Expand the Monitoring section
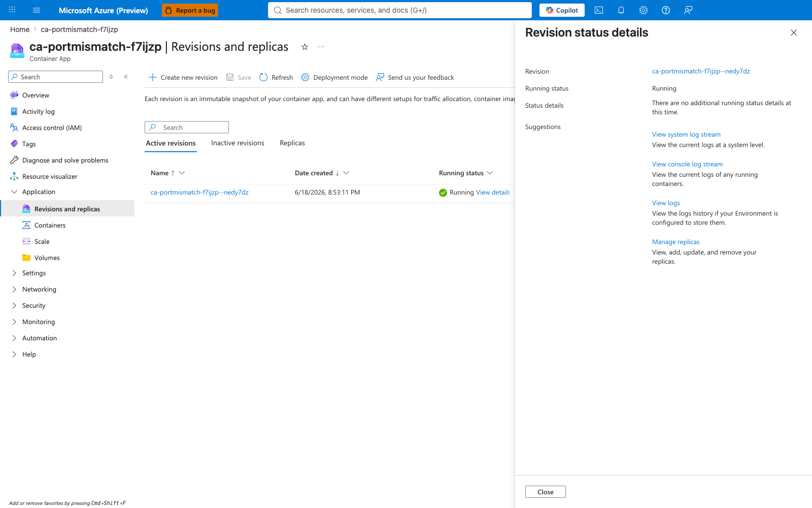 pyautogui.click(x=14, y=322)
